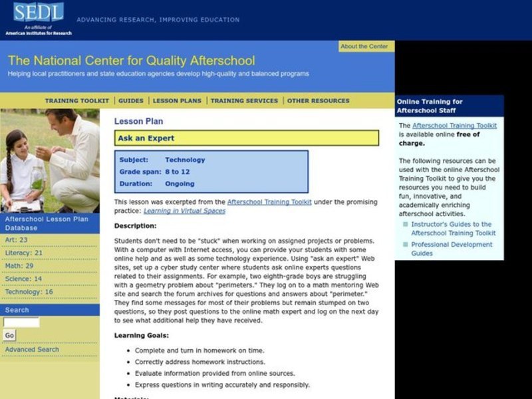Open the GUIDES navigation item

pyautogui.click(x=131, y=100)
